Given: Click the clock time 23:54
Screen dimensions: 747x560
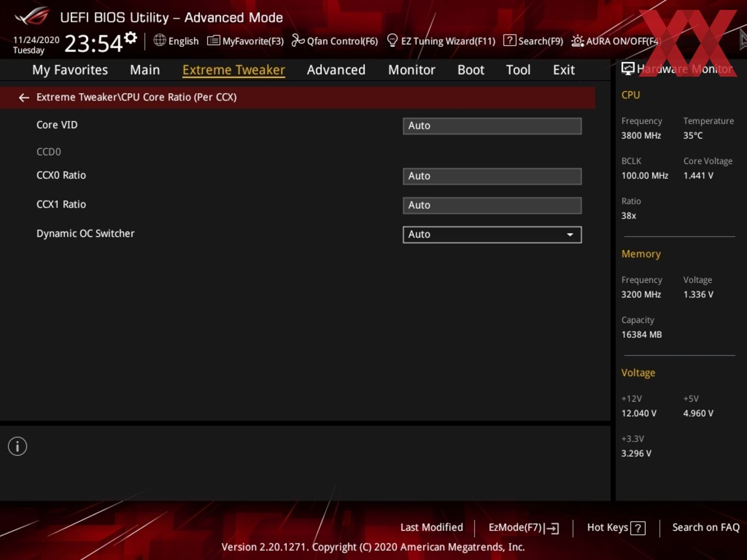Looking at the screenshot, I should (x=93, y=43).
